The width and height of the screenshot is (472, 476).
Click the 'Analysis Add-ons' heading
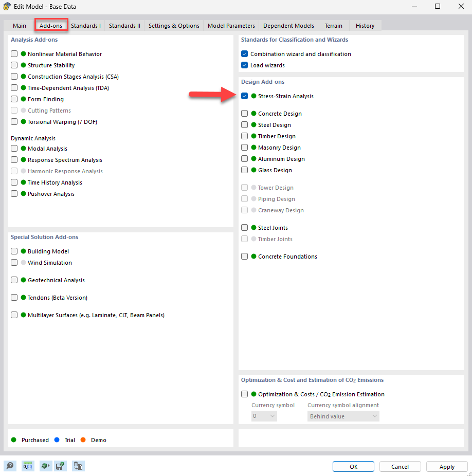point(34,40)
